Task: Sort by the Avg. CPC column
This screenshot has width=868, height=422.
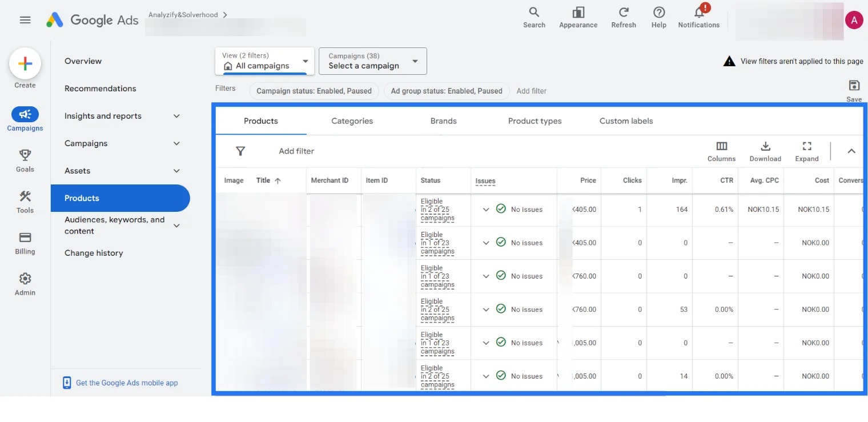Action: 765,180
